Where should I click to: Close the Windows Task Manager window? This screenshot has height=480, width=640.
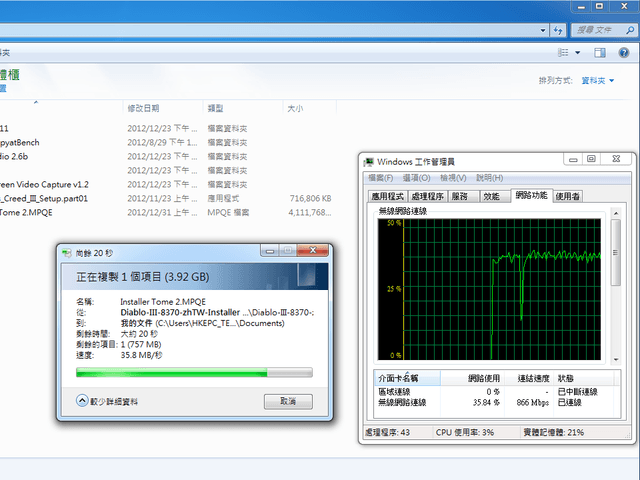click(x=616, y=159)
